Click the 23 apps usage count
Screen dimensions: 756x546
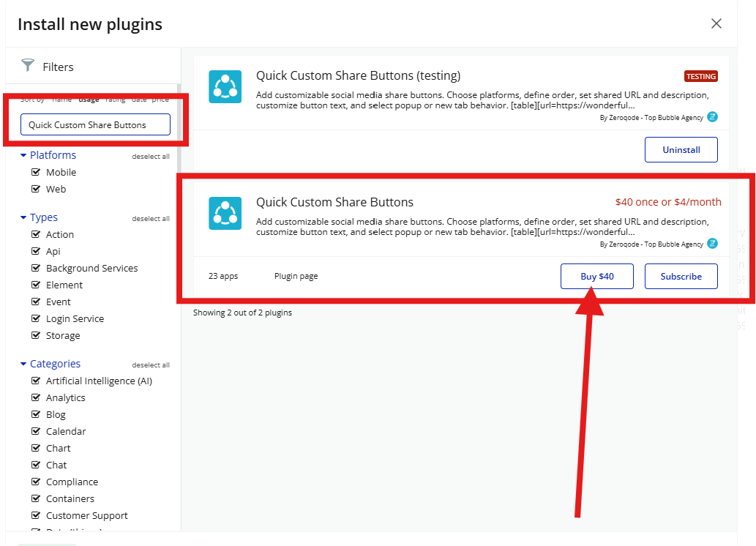click(223, 276)
